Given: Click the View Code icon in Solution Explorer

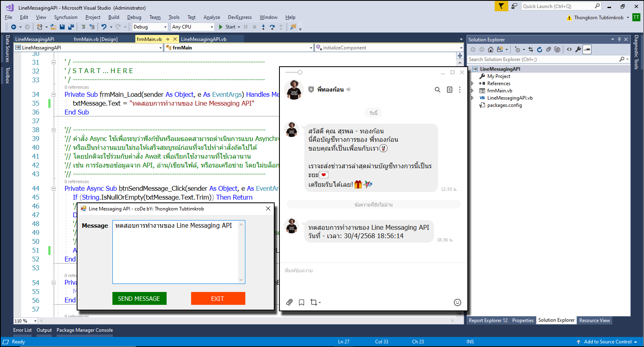Looking at the screenshot, I should point(569,49).
